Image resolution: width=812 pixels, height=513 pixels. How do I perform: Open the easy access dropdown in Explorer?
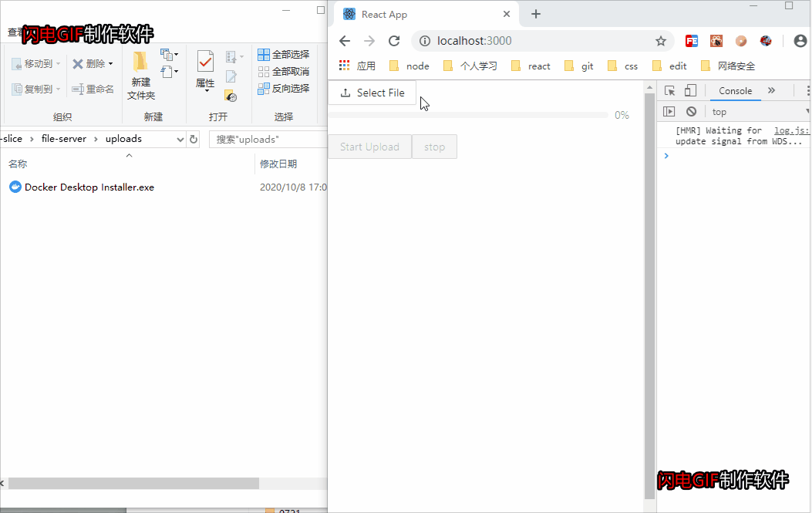click(170, 72)
